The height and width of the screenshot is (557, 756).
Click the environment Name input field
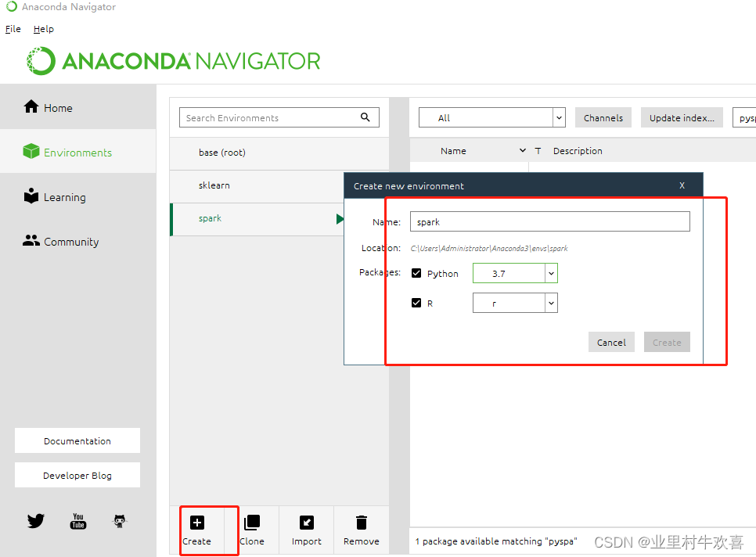tap(549, 221)
